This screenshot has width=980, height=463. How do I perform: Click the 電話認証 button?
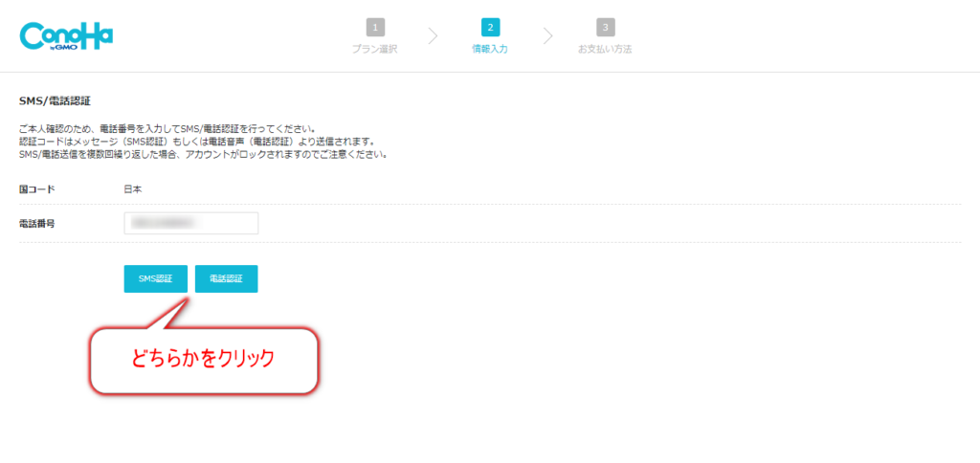226,278
